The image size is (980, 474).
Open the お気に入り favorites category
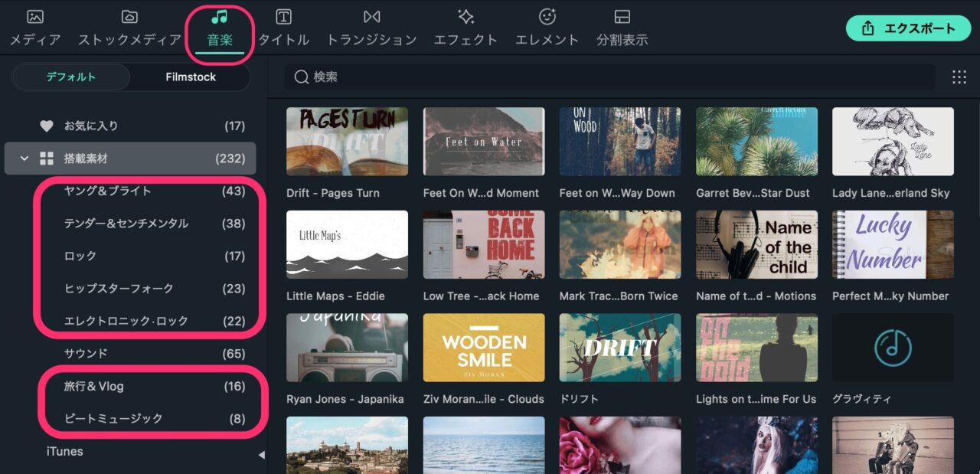[130, 126]
